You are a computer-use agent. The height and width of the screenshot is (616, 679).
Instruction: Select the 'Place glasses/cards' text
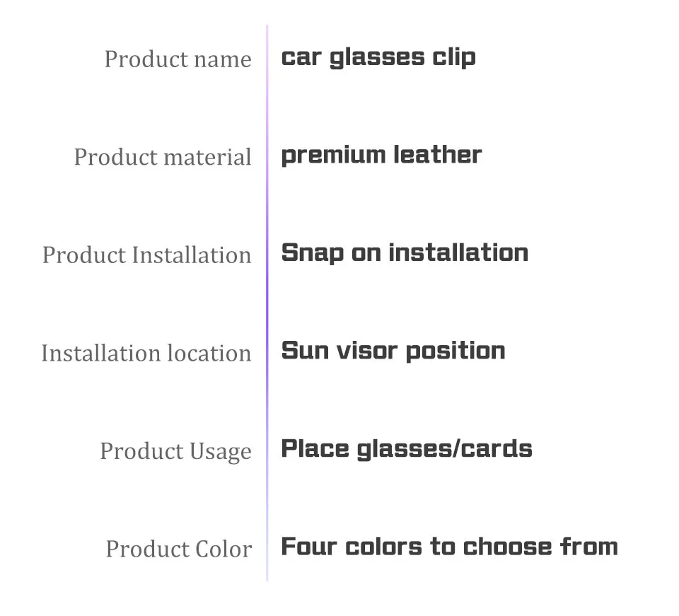pos(407,449)
